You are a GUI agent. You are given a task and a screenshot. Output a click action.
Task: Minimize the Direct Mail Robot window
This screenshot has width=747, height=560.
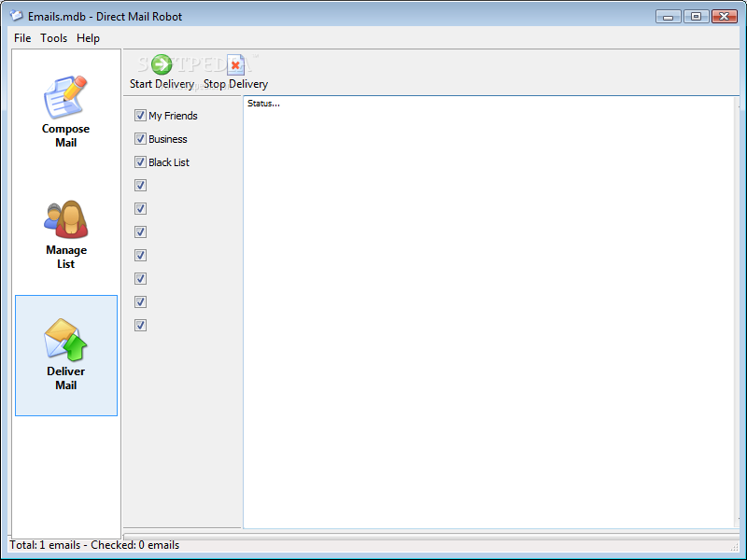pyautogui.click(x=668, y=17)
